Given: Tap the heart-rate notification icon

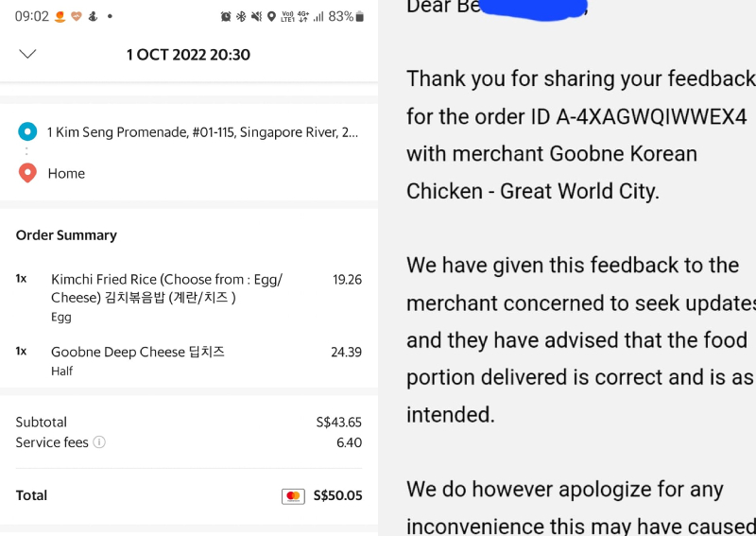Looking at the screenshot, I should (77, 17).
